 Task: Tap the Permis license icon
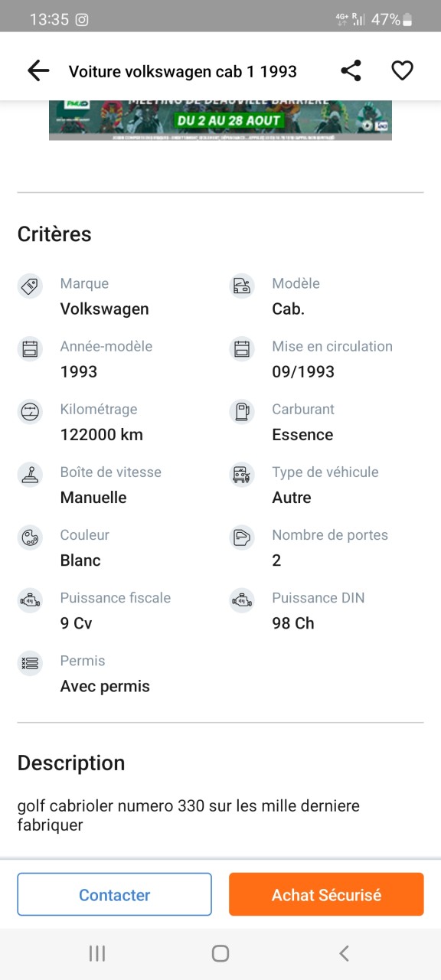[30, 663]
